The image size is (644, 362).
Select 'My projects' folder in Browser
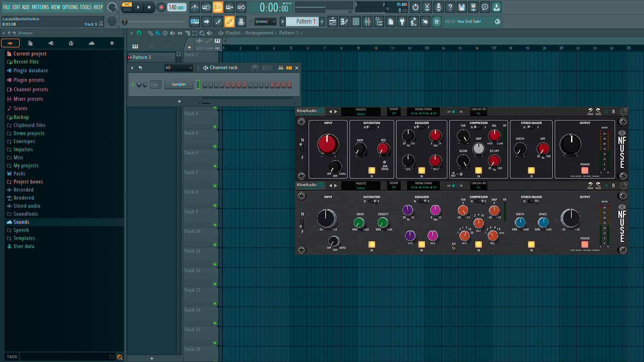click(26, 166)
